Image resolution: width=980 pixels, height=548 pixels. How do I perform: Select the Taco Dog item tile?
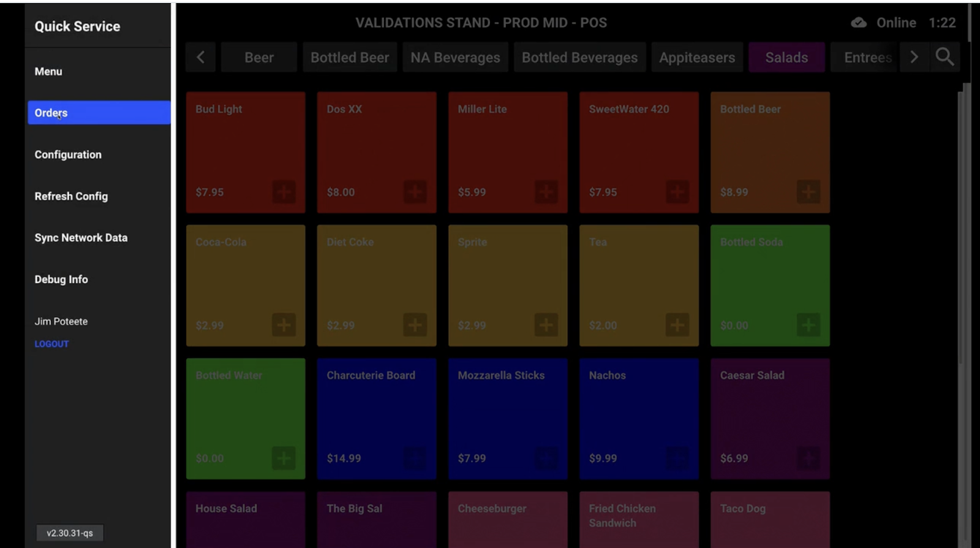click(770, 519)
